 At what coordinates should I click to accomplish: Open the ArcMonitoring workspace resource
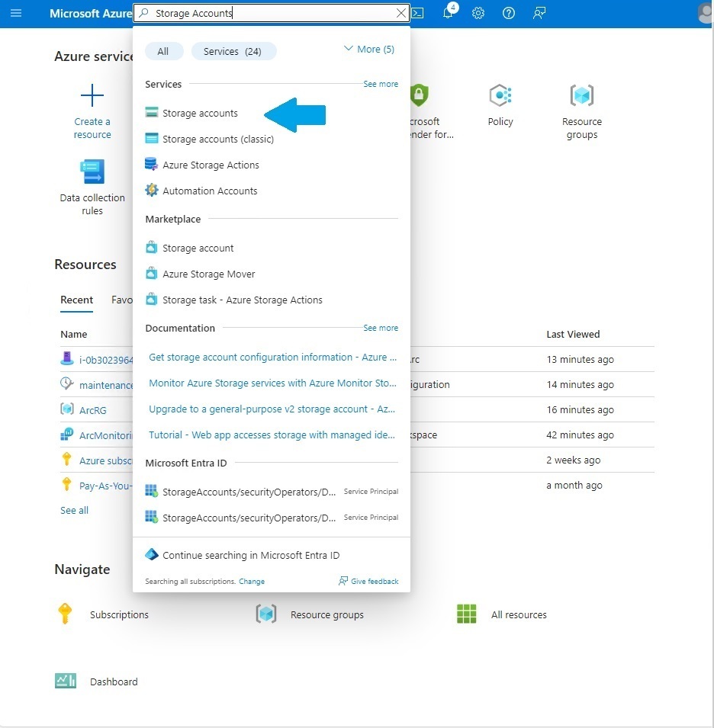click(106, 436)
